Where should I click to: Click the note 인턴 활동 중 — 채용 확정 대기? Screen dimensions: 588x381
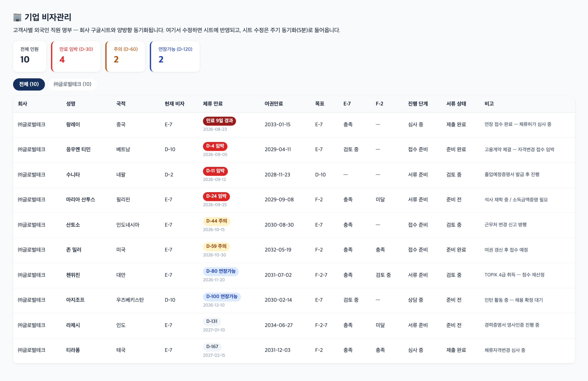click(514, 300)
